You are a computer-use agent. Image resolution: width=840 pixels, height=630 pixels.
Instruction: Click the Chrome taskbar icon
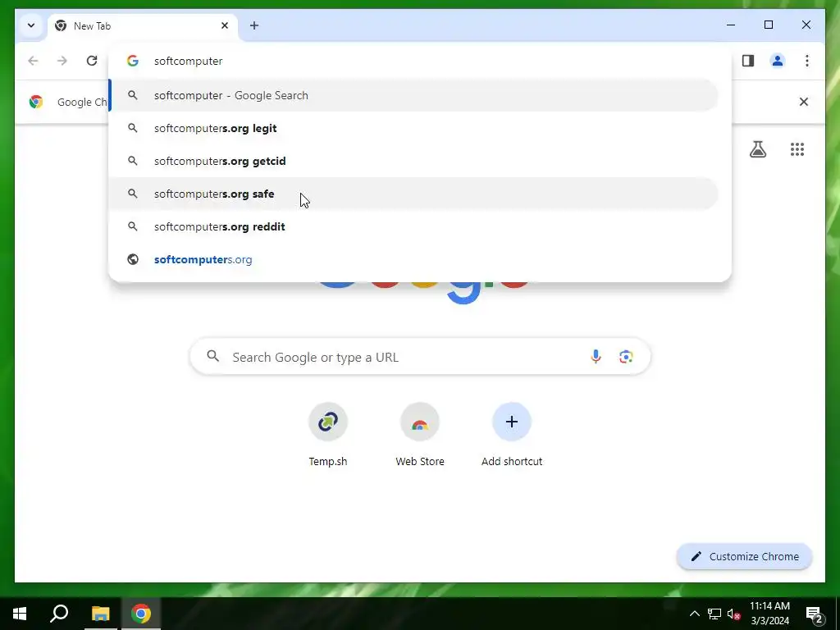pos(141,614)
